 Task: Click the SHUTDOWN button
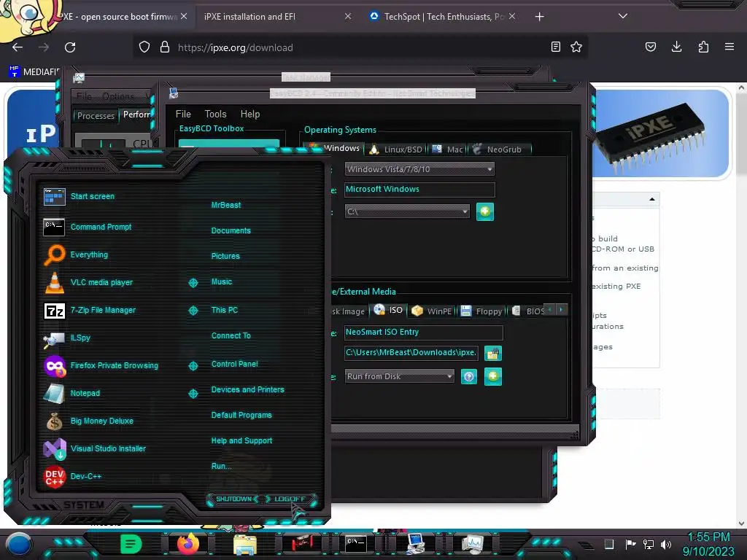point(233,499)
